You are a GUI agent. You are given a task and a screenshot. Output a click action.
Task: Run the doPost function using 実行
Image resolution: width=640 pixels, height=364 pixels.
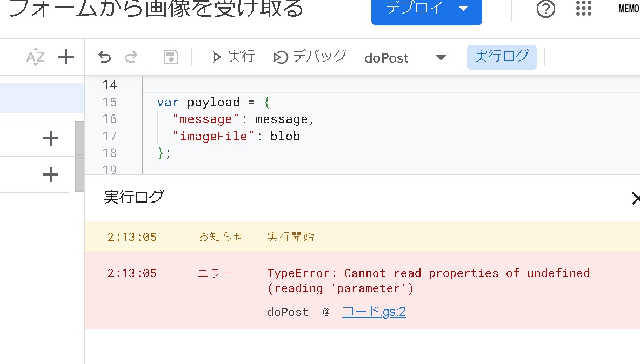coord(232,56)
